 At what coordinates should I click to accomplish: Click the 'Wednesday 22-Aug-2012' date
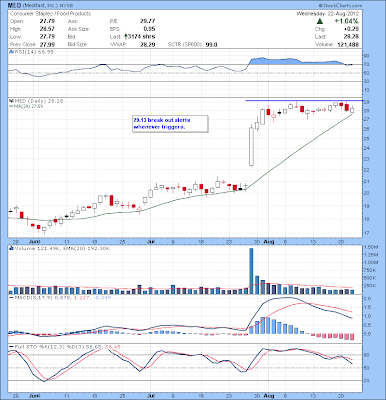327,14
